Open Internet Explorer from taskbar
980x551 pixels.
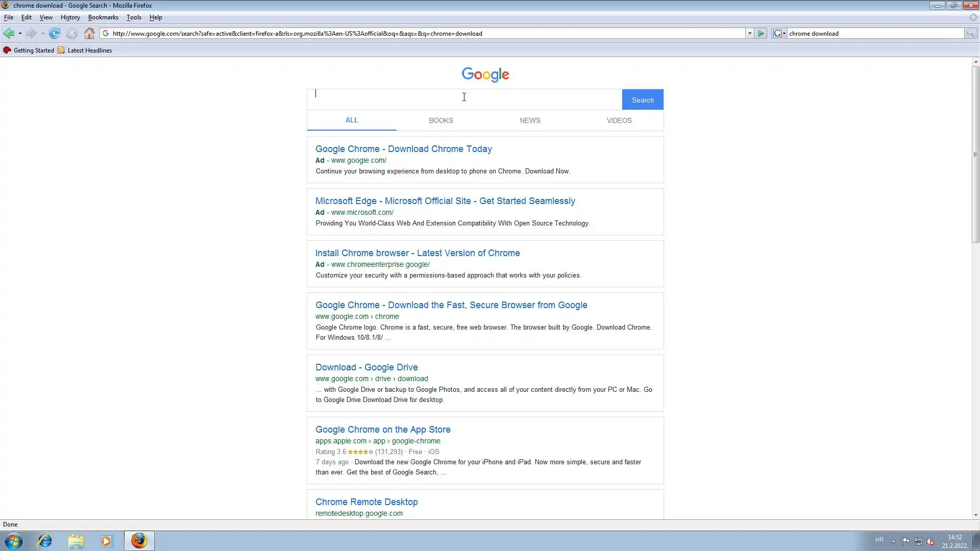pyautogui.click(x=45, y=541)
